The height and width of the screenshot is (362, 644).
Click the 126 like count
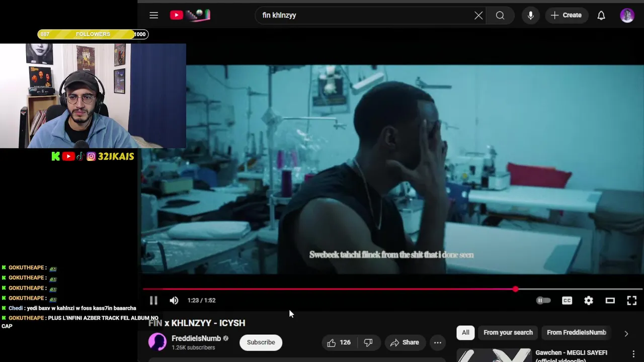click(345, 342)
